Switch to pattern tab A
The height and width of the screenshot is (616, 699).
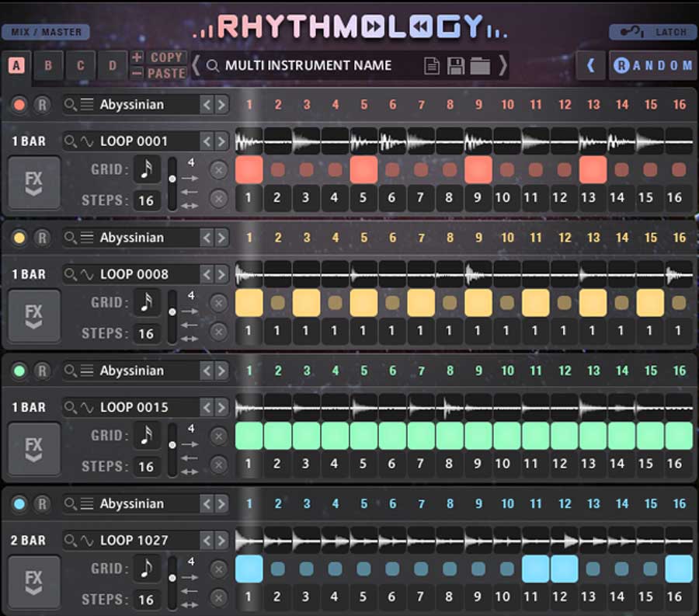tap(16, 65)
